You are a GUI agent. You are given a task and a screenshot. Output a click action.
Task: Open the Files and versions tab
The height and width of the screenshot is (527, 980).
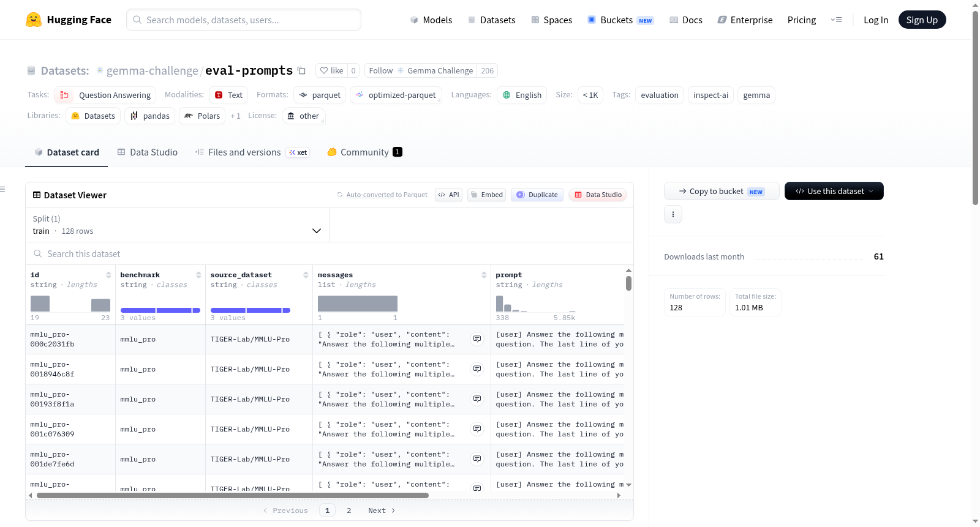252,152
